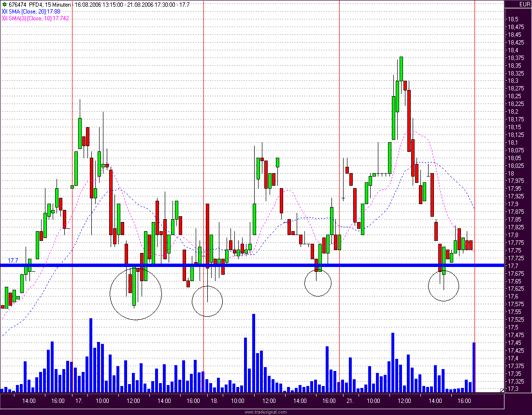Click the '17,3' price axis label
The image size is (532, 415).
[513, 389]
